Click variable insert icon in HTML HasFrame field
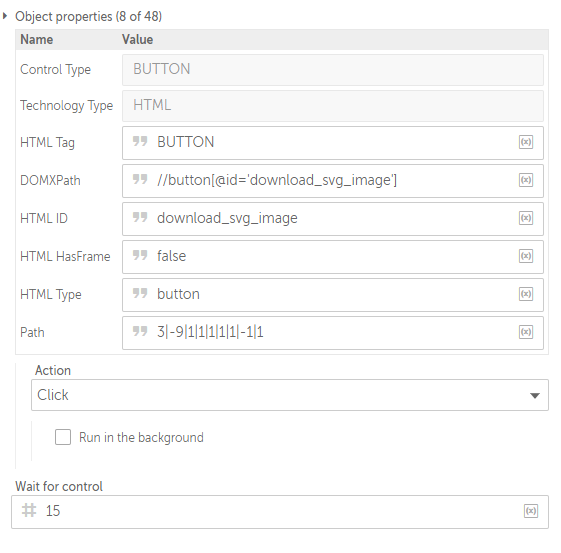 click(x=526, y=256)
